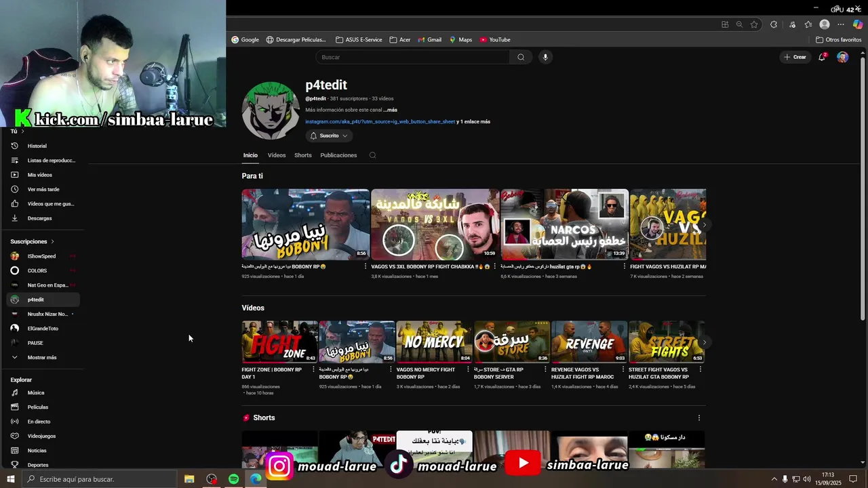Switch to the Shorts tab
The width and height of the screenshot is (868, 488).
click(303, 155)
